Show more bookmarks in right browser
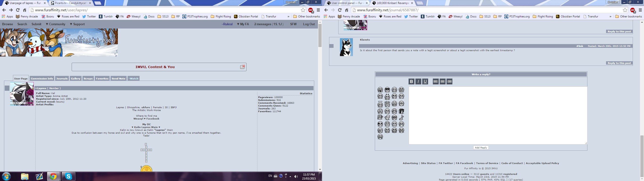 pos(610,16)
